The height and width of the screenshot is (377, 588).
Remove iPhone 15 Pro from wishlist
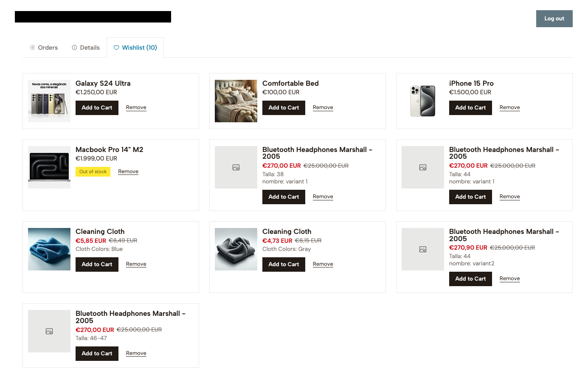click(509, 107)
